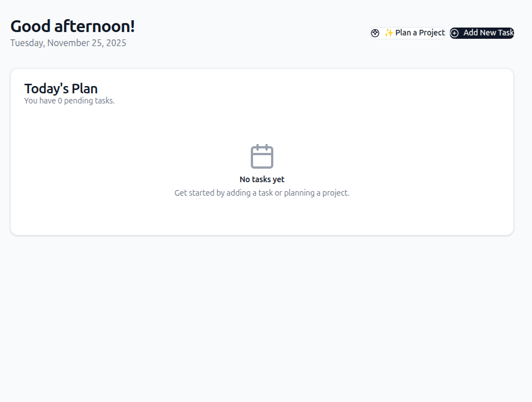This screenshot has width=532, height=402.
Task: Click the pending count 0 in the subtitle
Action: click(x=60, y=101)
